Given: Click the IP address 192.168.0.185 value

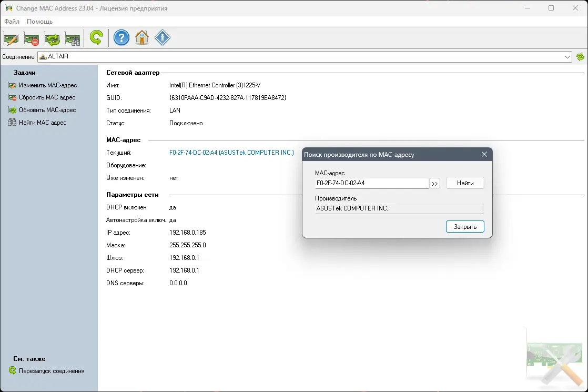Looking at the screenshot, I should coord(188,233).
